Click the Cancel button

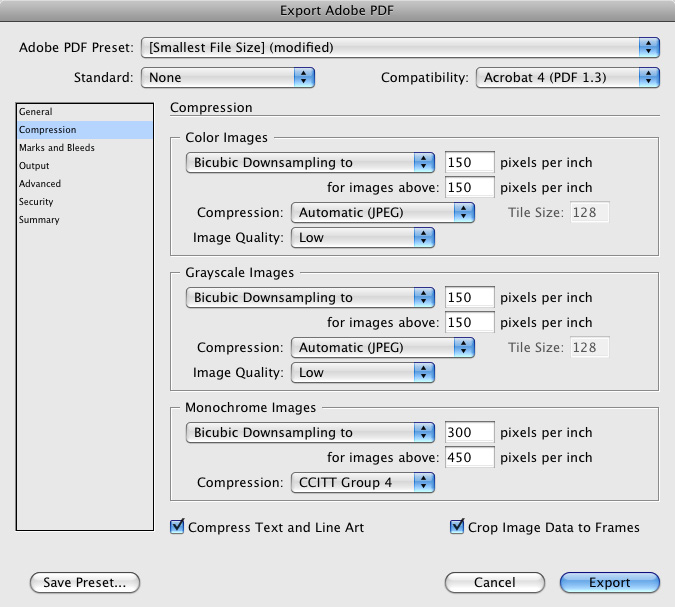click(x=495, y=582)
